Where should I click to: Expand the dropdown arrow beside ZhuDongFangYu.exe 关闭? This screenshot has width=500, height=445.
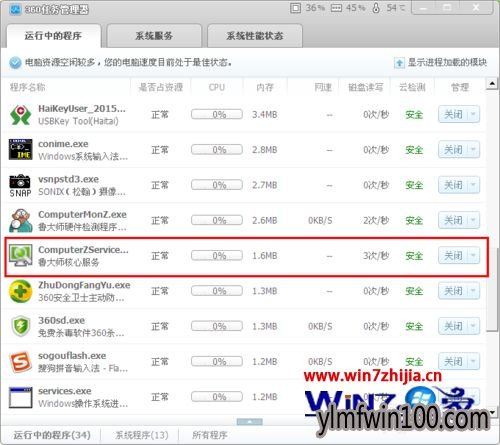click(x=474, y=291)
